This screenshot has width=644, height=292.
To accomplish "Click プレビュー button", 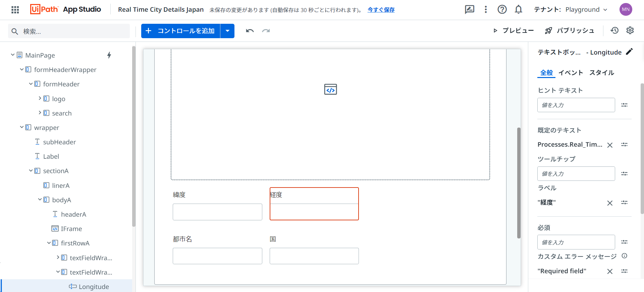I will (x=514, y=31).
